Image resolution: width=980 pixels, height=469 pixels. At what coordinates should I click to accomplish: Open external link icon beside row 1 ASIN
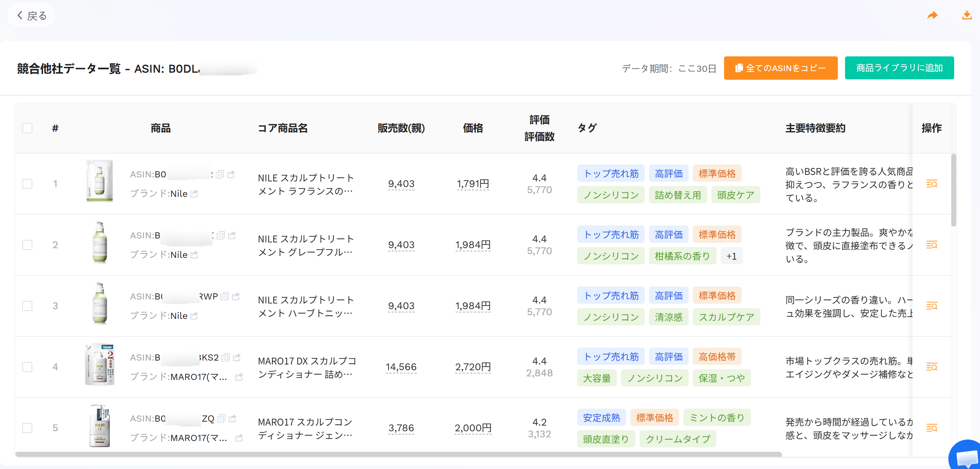coord(231,175)
